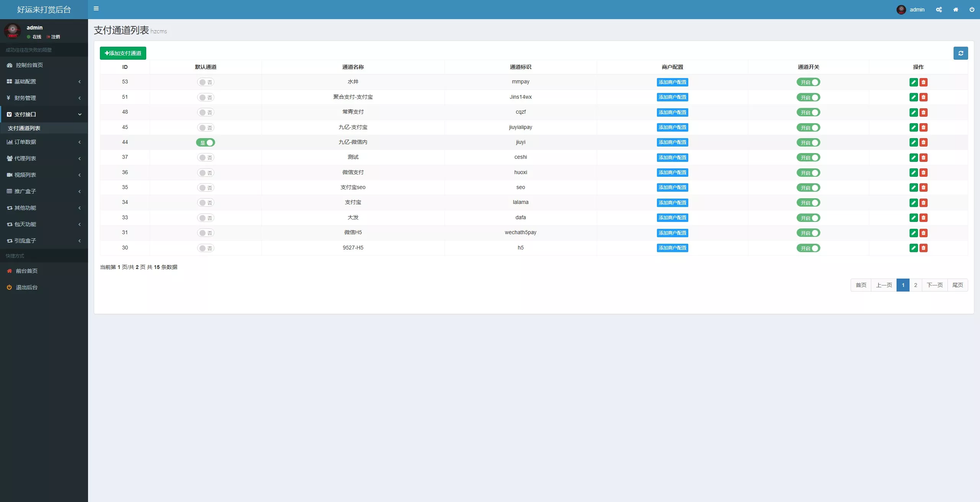Click 在线 status under admin name
980x502 pixels.
pyautogui.click(x=34, y=37)
